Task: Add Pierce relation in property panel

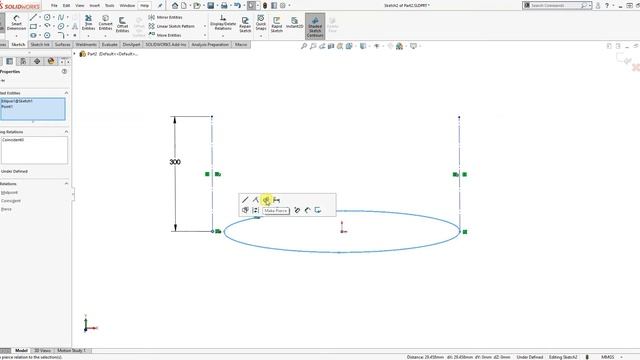Action: click(6, 209)
